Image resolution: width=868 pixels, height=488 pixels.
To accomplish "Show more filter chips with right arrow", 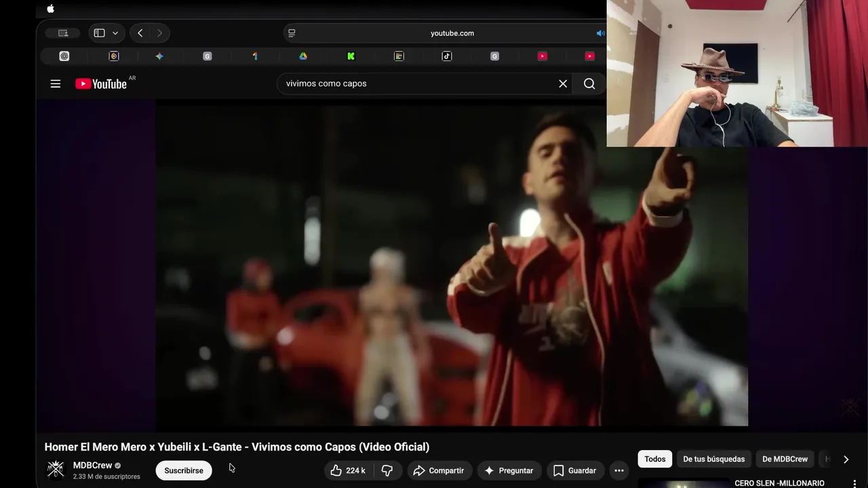I will 846,459.
